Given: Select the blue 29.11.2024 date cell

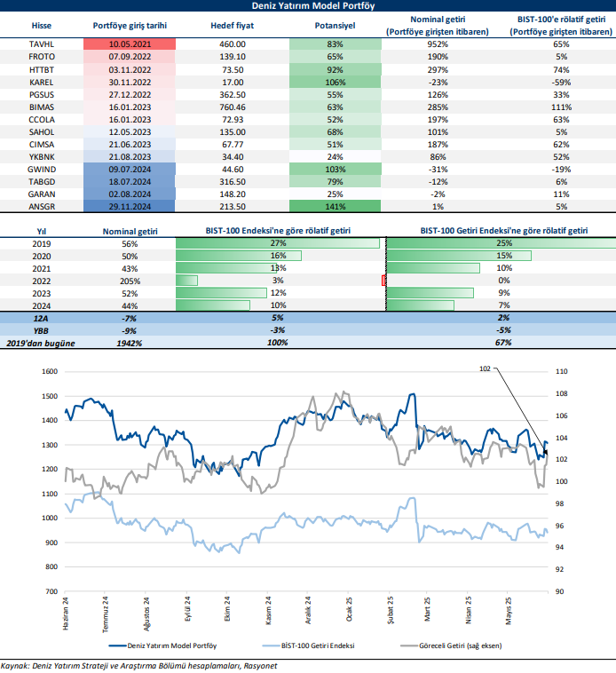Looking at the screenshot, I should pos(130,207).
